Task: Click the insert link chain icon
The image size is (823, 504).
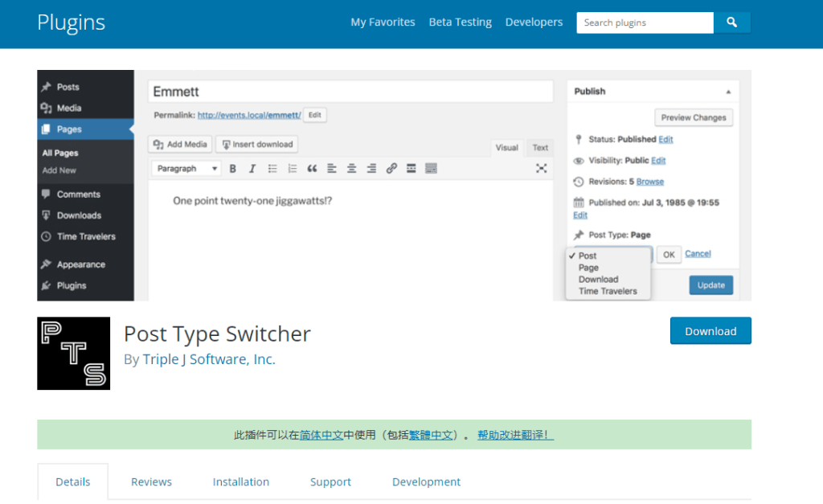Action: [x=391, y=169]
